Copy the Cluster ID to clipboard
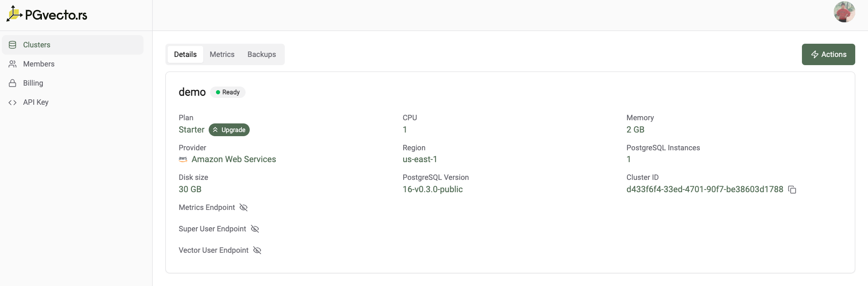868x286 pixels. click(x=792, y=189)
